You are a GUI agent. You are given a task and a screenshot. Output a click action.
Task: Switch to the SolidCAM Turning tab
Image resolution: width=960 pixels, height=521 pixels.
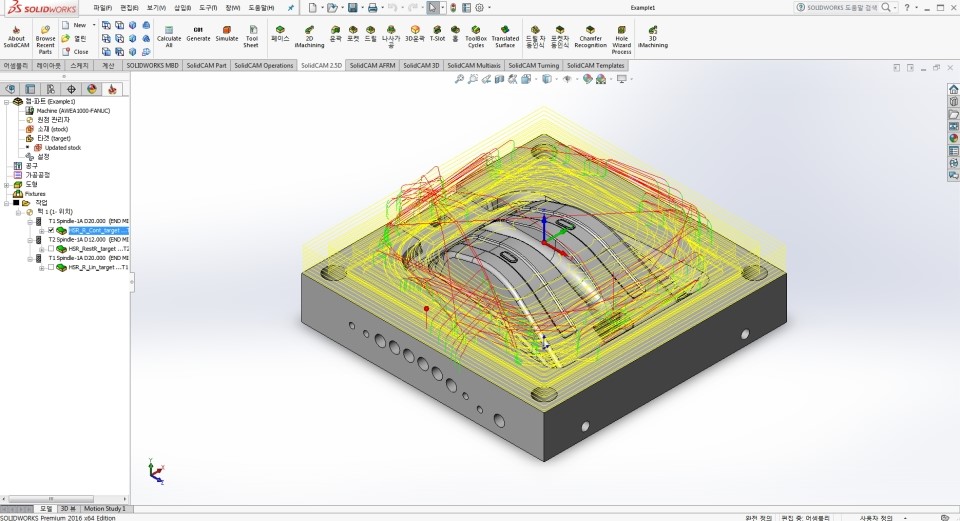(x=533, y=66)
